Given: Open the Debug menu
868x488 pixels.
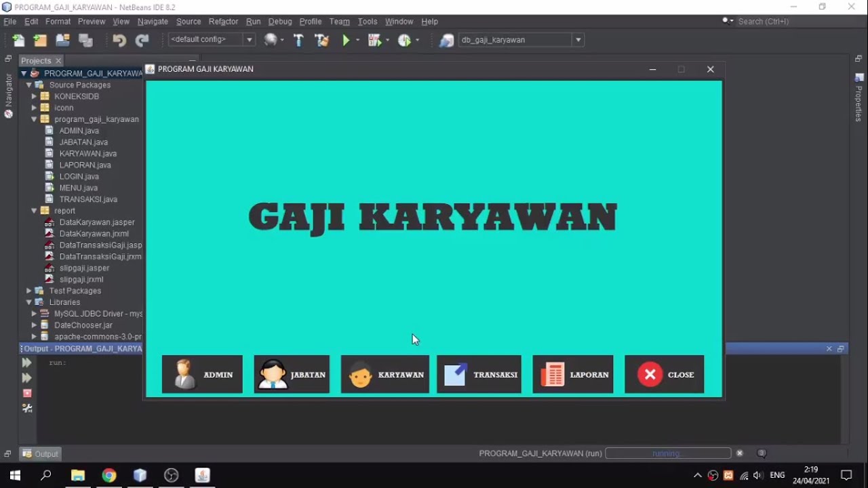Looking at the screenshot, I should coord(280,21).
